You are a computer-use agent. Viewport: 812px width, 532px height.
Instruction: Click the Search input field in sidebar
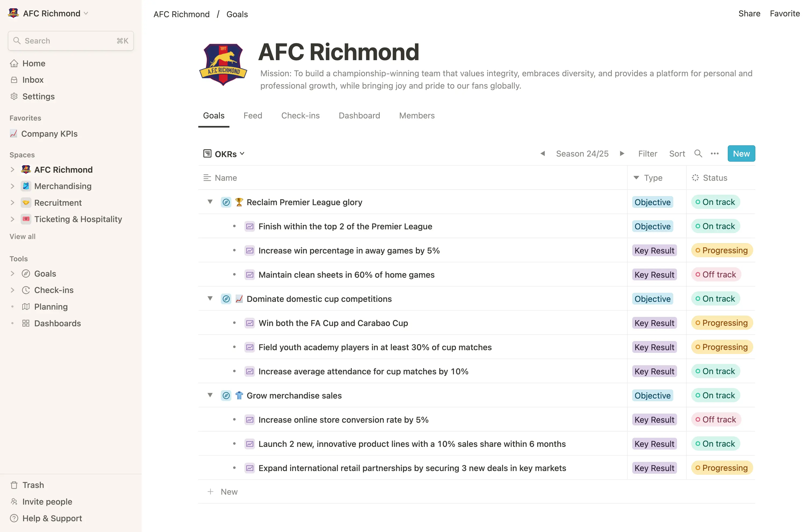[71, 40]
